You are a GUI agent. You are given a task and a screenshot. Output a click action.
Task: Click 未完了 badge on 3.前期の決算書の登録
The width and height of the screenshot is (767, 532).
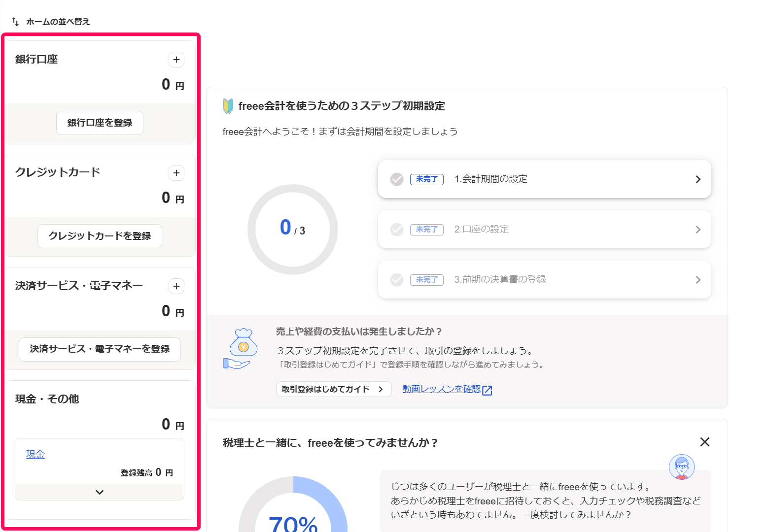pyautogui.click(x=427, y=280)
